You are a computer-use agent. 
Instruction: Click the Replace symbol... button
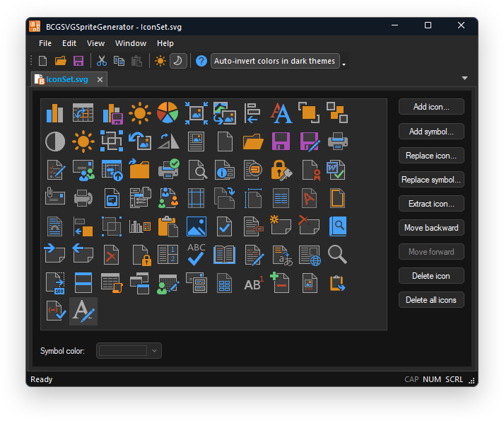[x=431, y=179]
